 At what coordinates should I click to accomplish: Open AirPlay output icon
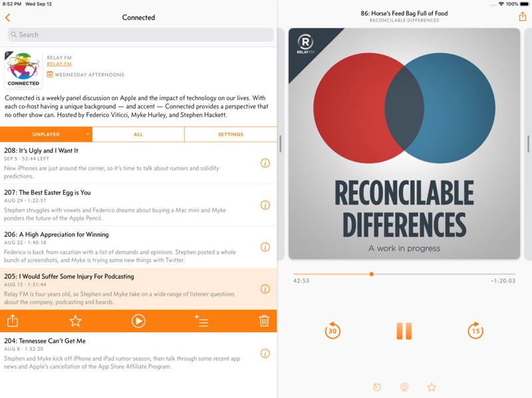pyautogui.click(x=404, y=387)
